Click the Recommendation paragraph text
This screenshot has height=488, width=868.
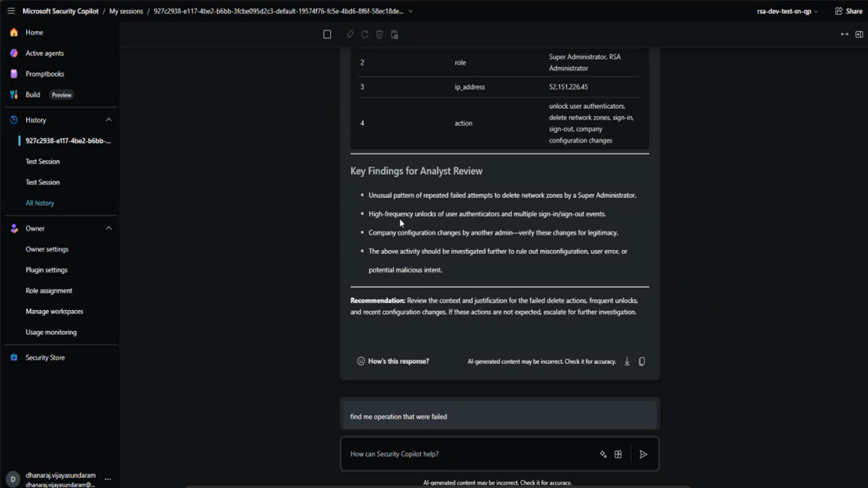pos(494,306)
